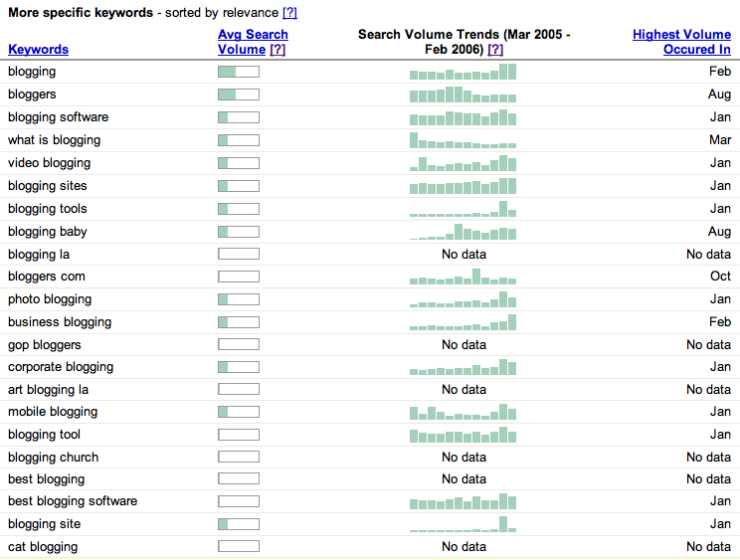Click the volume bar for 'blogging software'
Screen dimensions: 740x560
tap(239, 117)
